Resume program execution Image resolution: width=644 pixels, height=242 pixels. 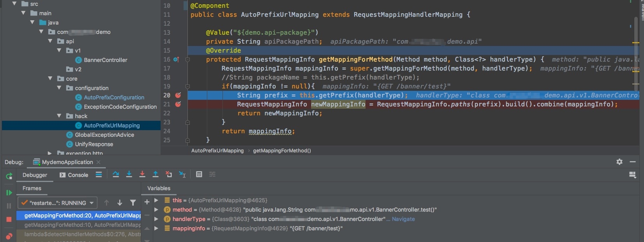click(9, 193)
